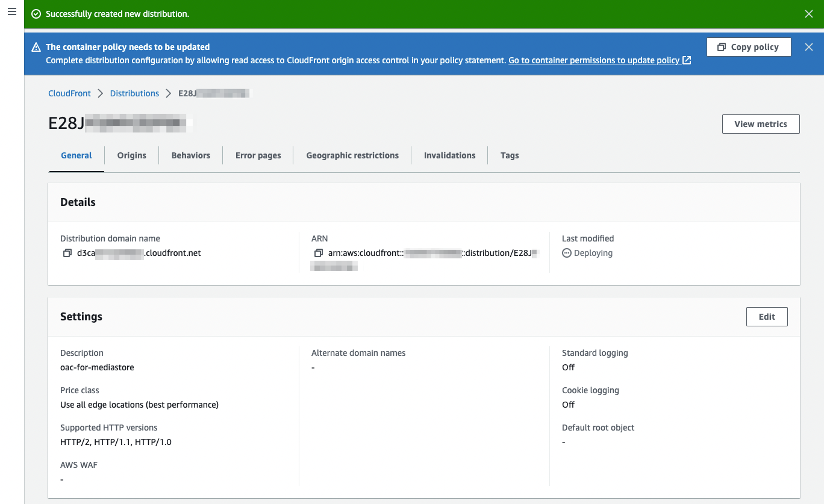Click the Details section header
This screenshot has width=824, height=504.
point(78,202)
